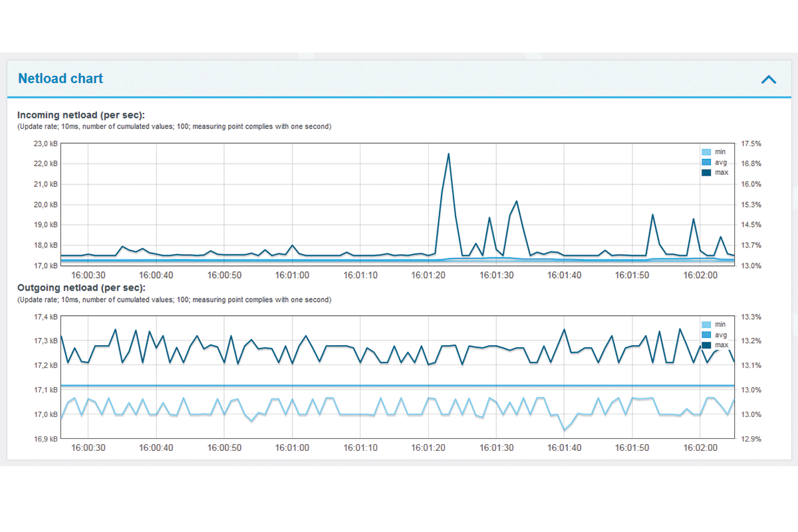
Task: Select the avg legend swatch in outgoing chart
Action: tap(708, 334)
